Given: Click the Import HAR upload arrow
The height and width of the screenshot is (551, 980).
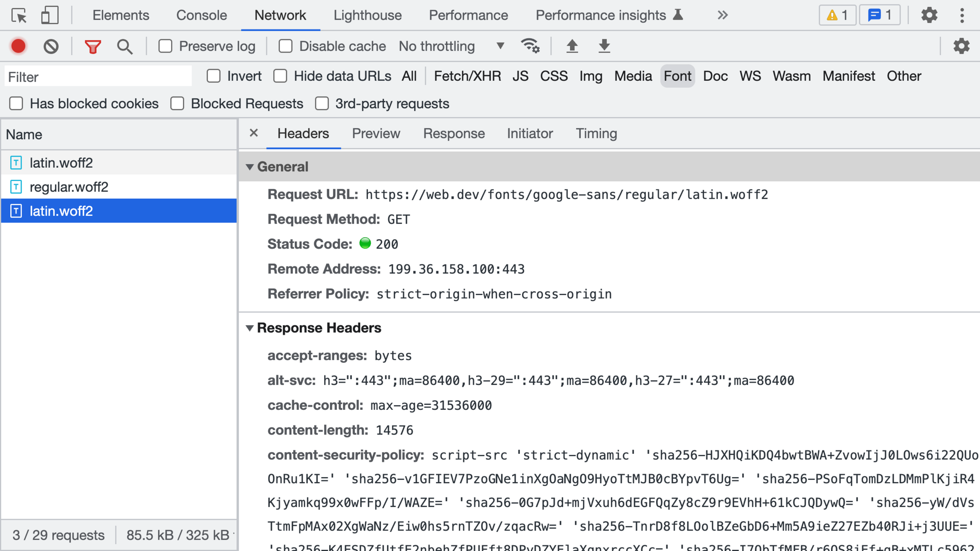Looking at the screenshot, I should coord(572,46).
